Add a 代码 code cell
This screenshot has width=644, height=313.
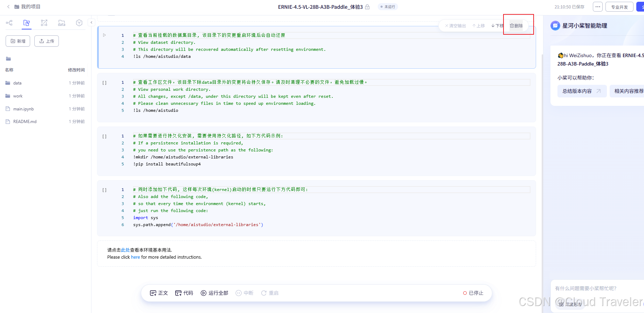(x=184, y=293)
